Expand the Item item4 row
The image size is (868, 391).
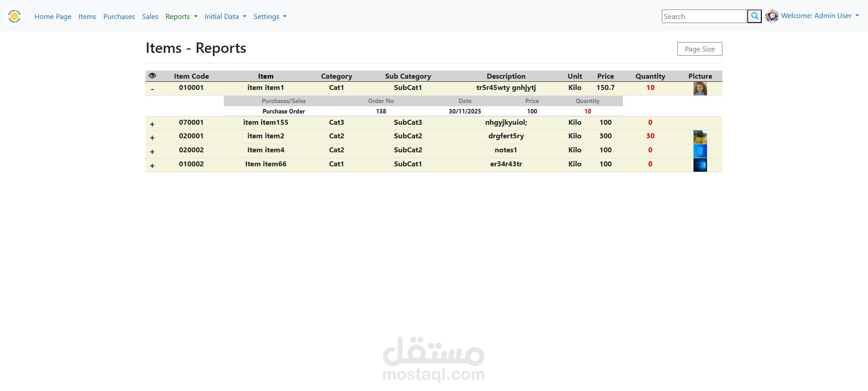click(152, 151)
